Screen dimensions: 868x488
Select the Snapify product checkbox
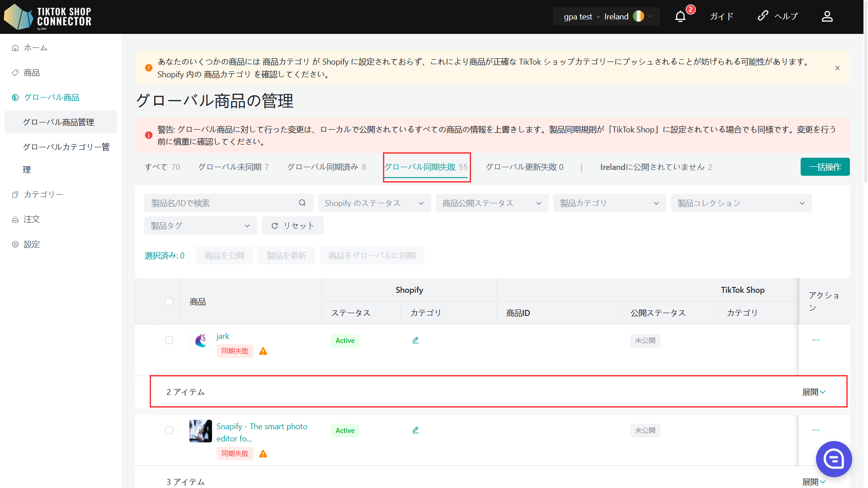click(x=169, y=430)
